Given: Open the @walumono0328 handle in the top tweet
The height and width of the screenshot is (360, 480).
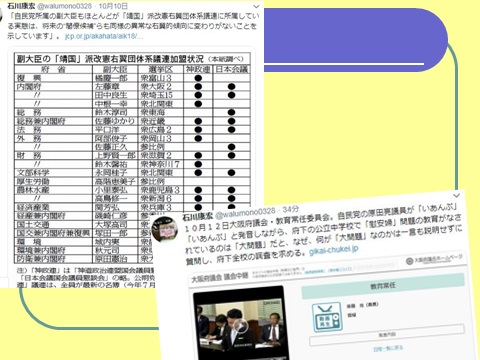Looking at the screenshot, I should pyautogui.click(x=65, y=6).
